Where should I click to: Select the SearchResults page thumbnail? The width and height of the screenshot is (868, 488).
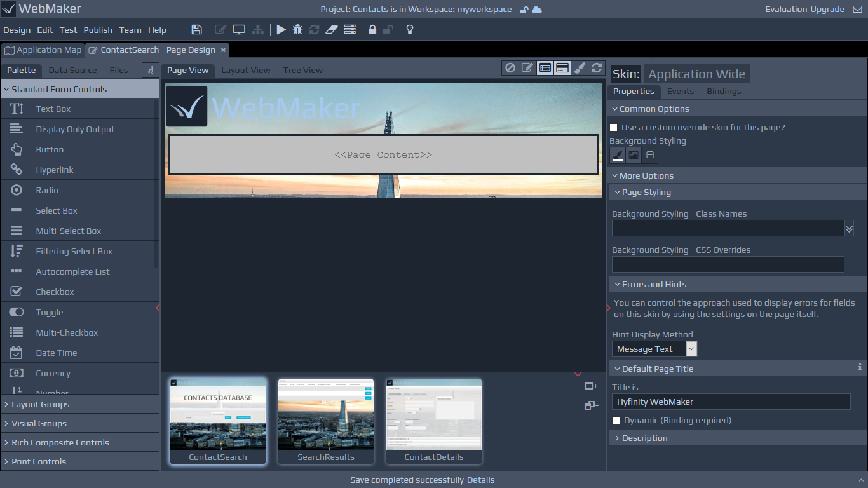pyautogui.click(x=326, y=421)
